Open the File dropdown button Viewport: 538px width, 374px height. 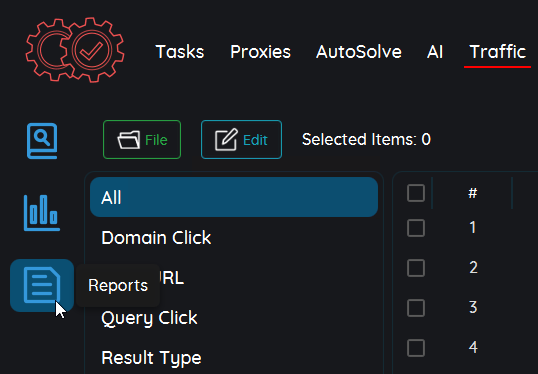(x=142, y=140)
